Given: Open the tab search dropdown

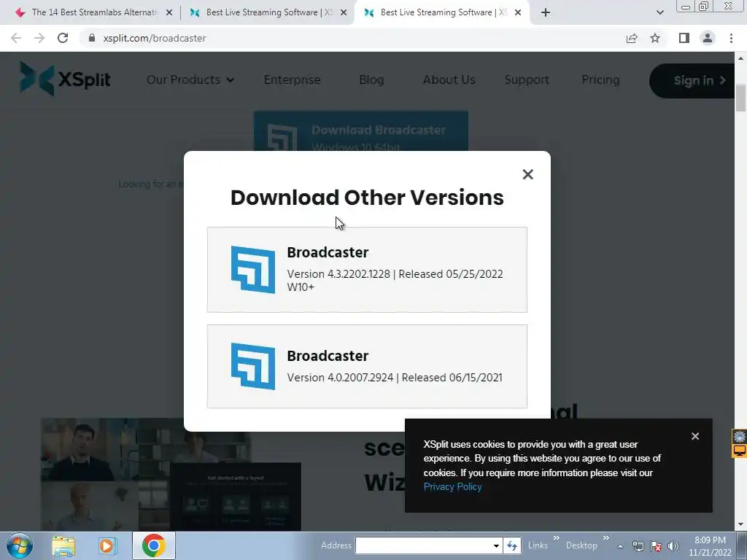Looking at the screenshot, I should [659, 12].
